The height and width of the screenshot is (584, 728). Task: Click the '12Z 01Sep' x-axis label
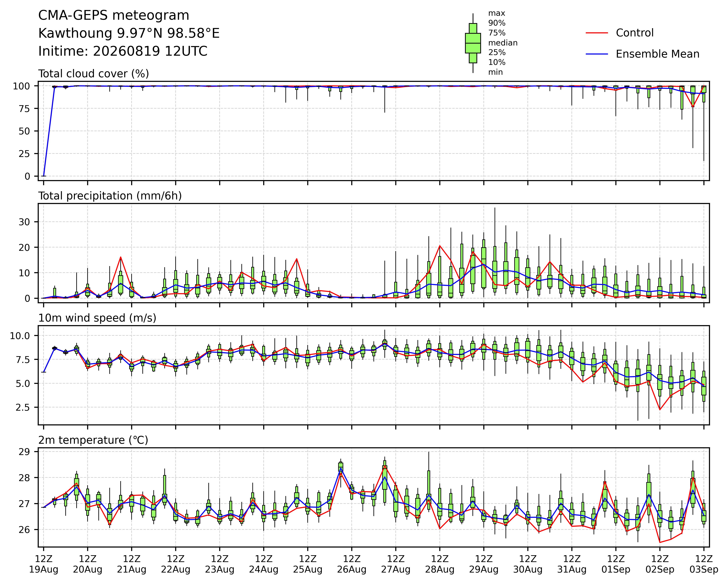pos(616,564)
